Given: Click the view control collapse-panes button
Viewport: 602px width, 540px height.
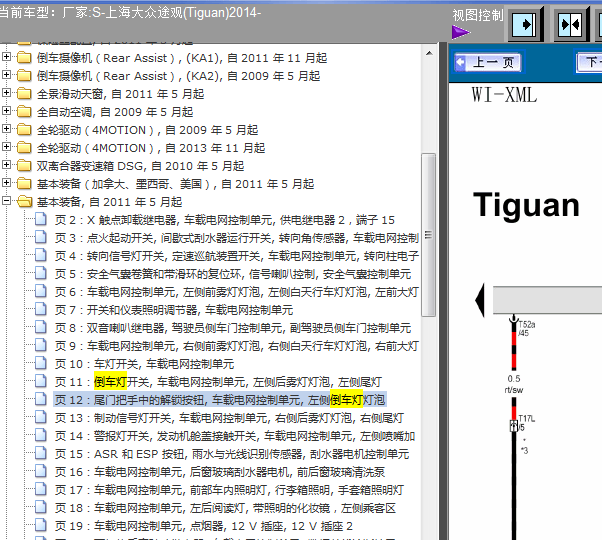Looking at the screenshot, I should [571, 25].
